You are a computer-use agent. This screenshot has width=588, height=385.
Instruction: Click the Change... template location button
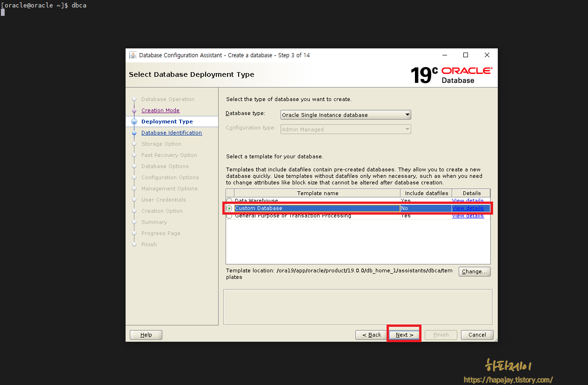coord(474,271)
